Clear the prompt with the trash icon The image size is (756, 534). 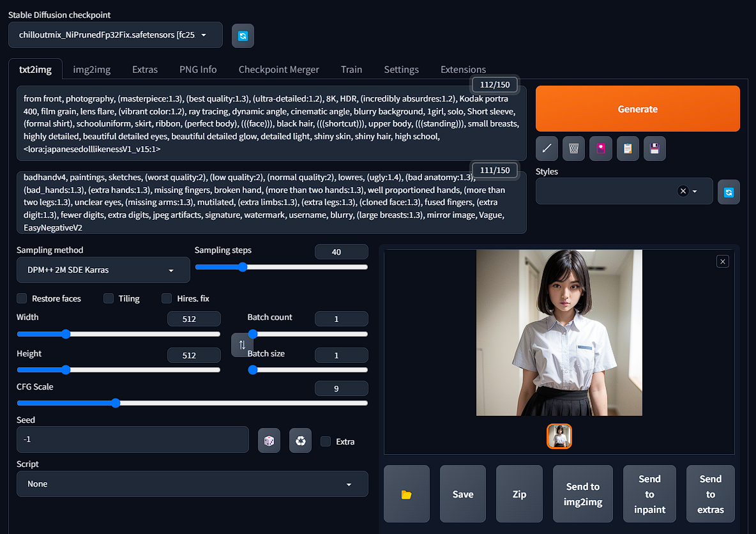pos(573,148)
